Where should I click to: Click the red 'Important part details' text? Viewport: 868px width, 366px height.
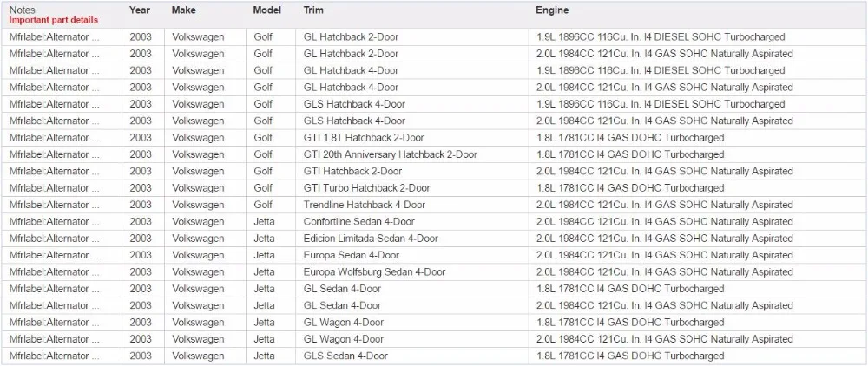[54, 20]
